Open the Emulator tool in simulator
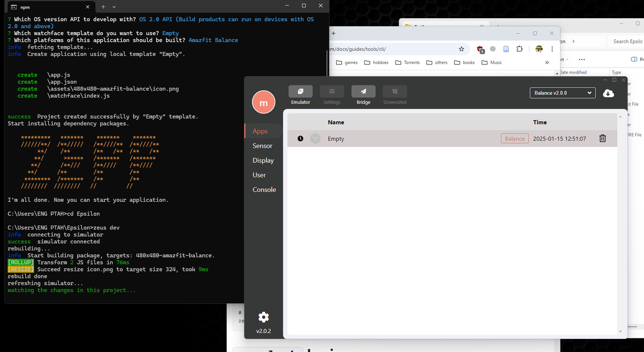 click(x=300, y=92)
